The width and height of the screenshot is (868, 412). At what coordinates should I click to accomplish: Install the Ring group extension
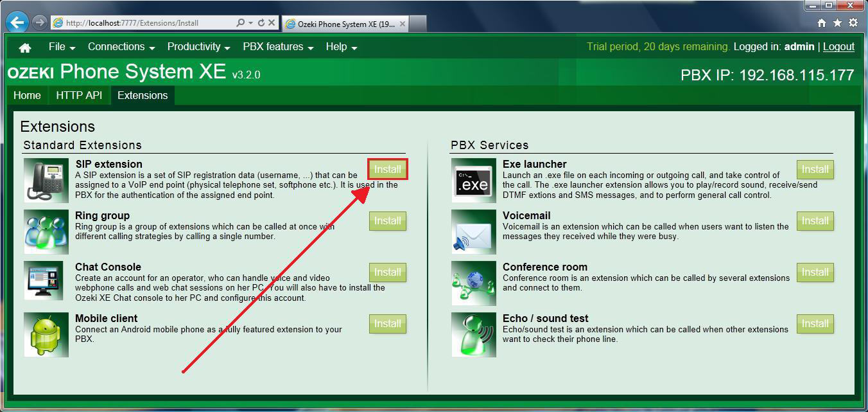click(x=388, y=221)
